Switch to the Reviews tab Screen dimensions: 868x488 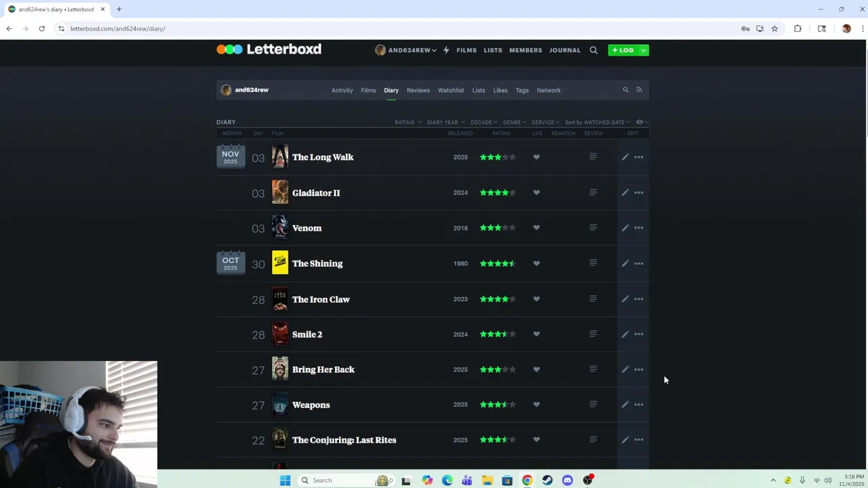[418, 90]
